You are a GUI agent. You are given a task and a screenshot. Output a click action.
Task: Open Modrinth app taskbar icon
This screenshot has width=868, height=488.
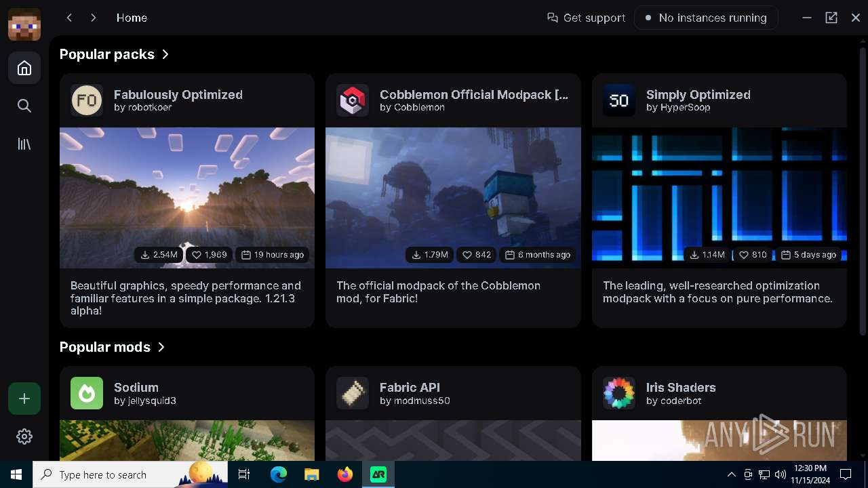pyautogui.click(x=378, y=474)
